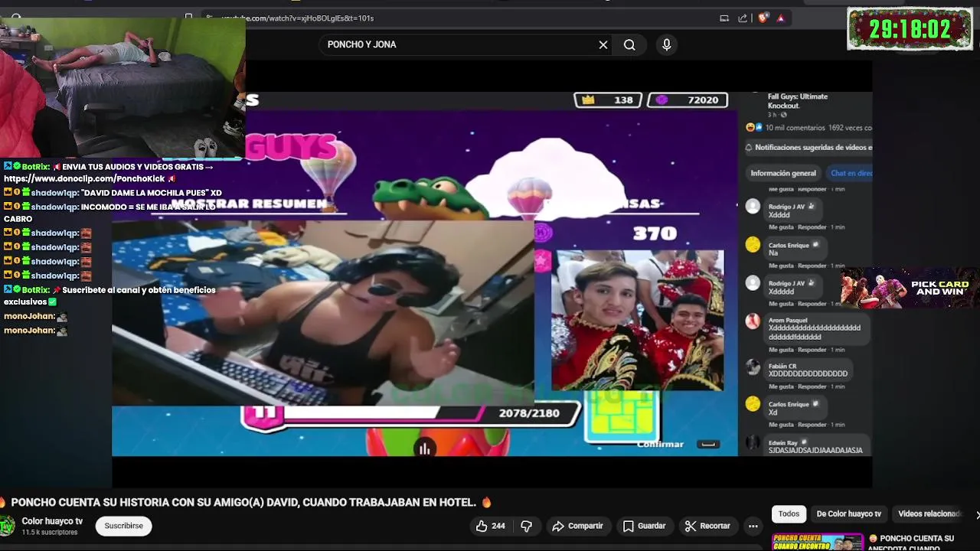
Task: Click the browser address bar URL
Action: (298, 18)
